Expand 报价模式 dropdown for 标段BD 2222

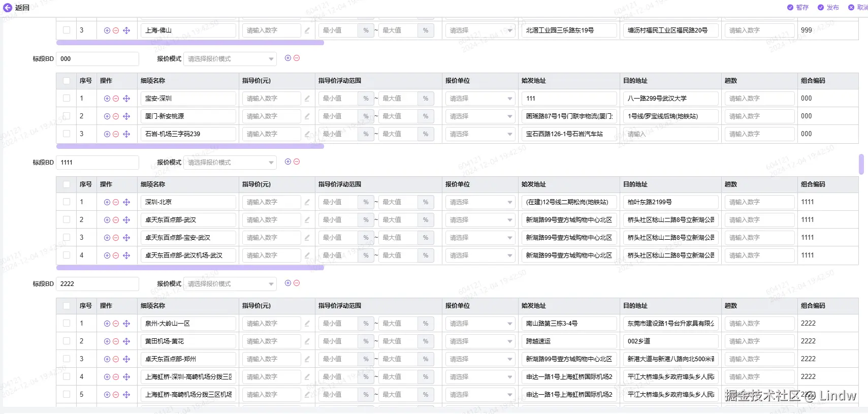(x=230, y=284)
